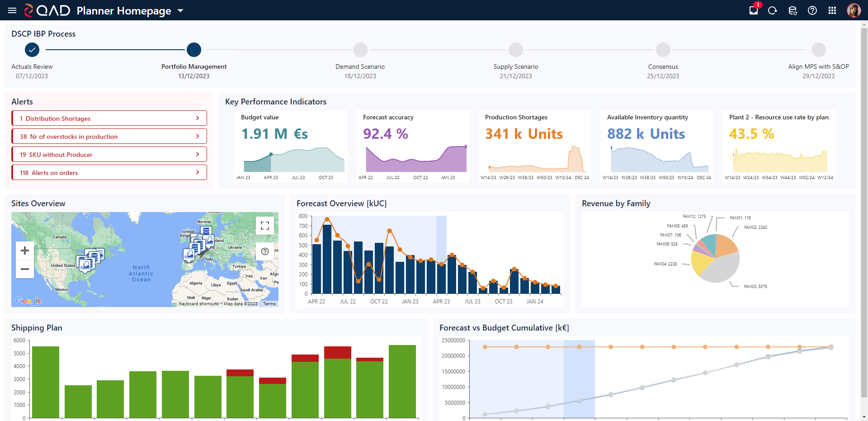Click the FAM03 grey slice in pie chart
868x421 pixels.
720,269
